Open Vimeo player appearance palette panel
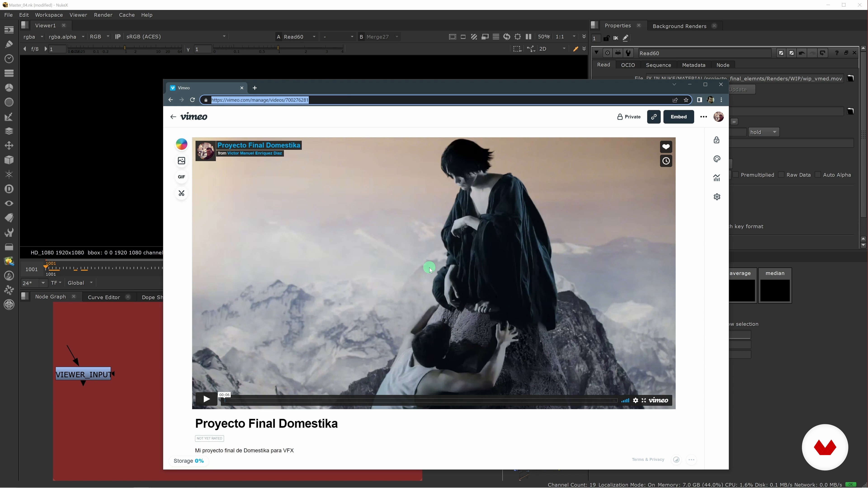Image resolution: width=868 pixels, height=488 pixels. (717, 159)
